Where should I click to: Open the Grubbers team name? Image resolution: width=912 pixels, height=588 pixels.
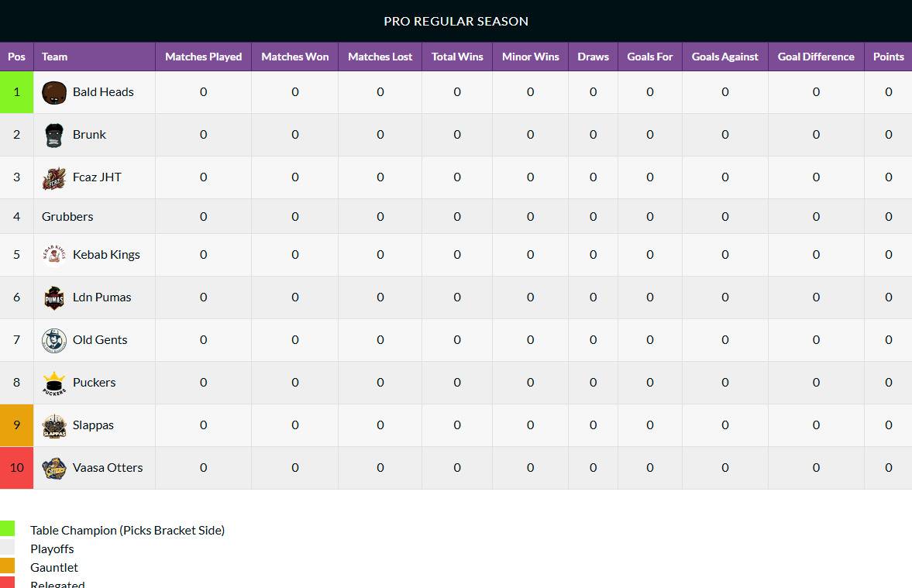coord(67,216)
